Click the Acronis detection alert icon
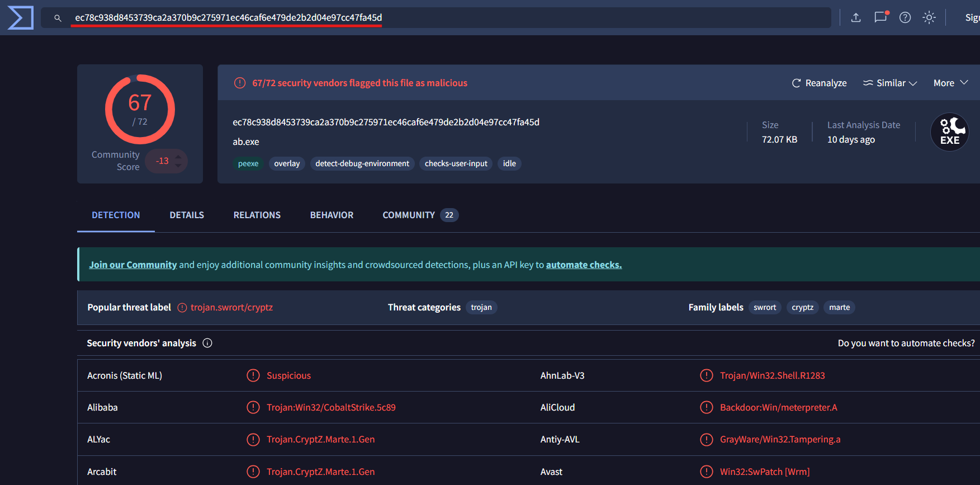The height and width of the screenshot is (485, 980). tap(253, 375)
